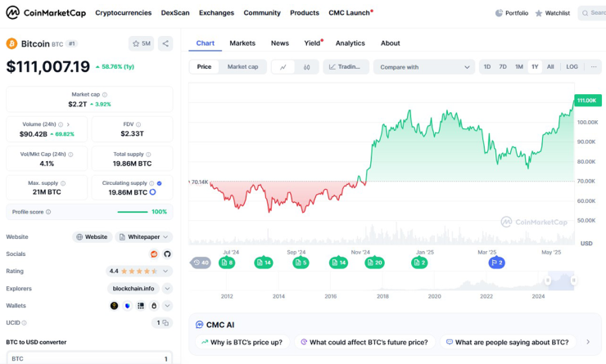Viewport: 606px width, 364px height.
Task: Click Max. supply info icon
Action: [x=63, y=183]
